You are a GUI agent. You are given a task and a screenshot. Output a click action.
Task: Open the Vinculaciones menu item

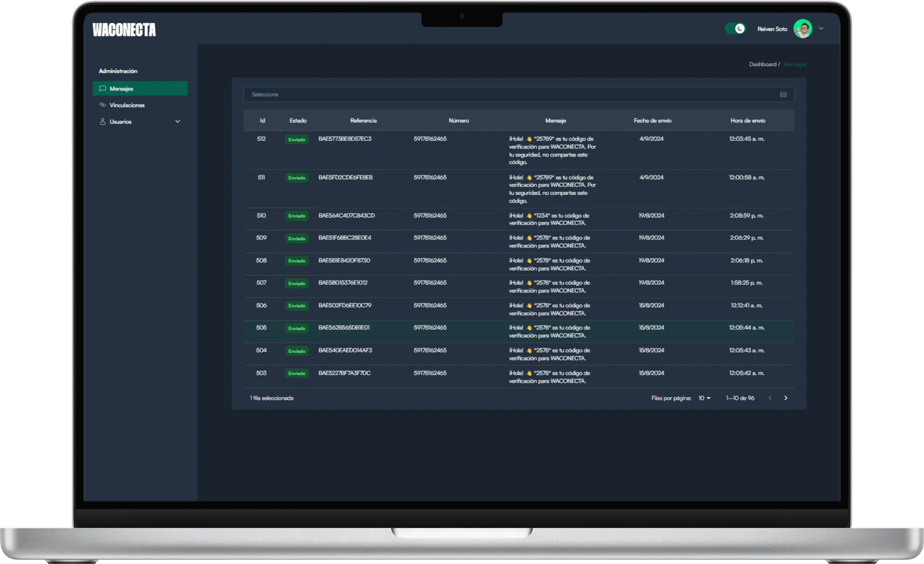coord(127,105)
